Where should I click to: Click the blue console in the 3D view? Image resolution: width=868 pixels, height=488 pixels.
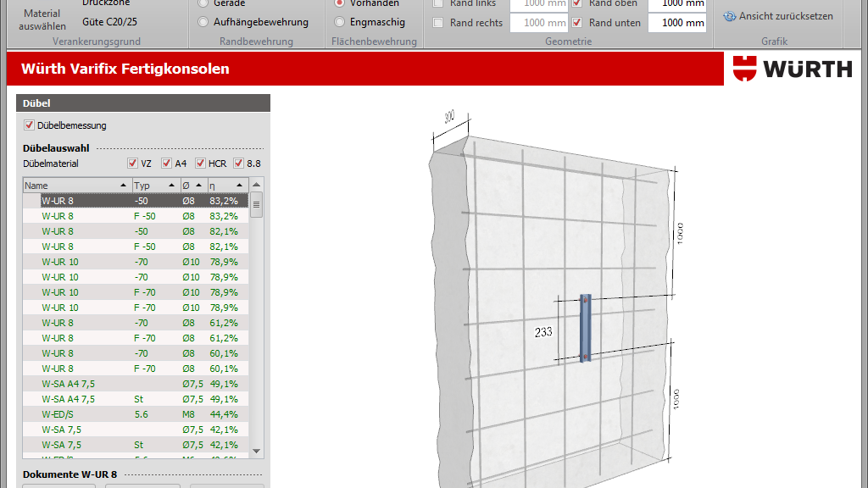(x=585, y=328)
